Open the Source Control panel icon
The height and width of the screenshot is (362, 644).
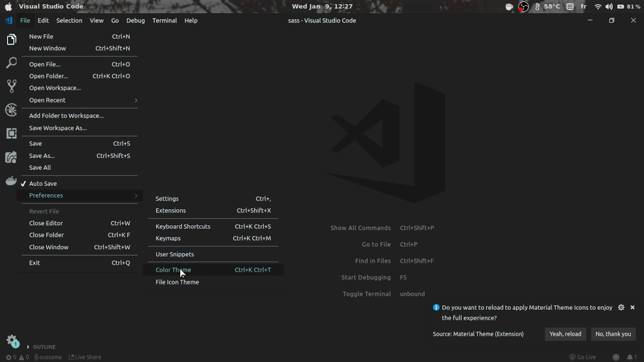click(11, 85)
